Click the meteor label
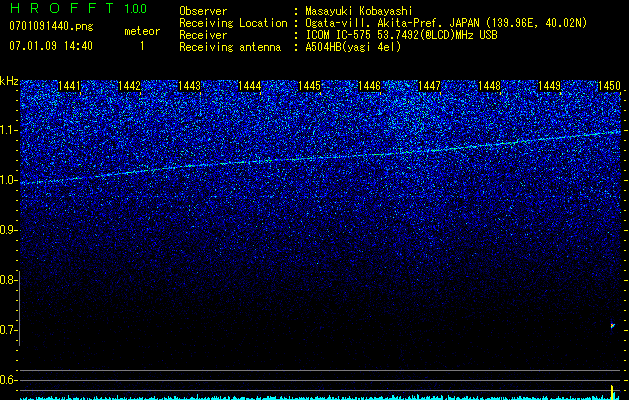The width and height of the screenshot is (629, 400). click(142, 31)
